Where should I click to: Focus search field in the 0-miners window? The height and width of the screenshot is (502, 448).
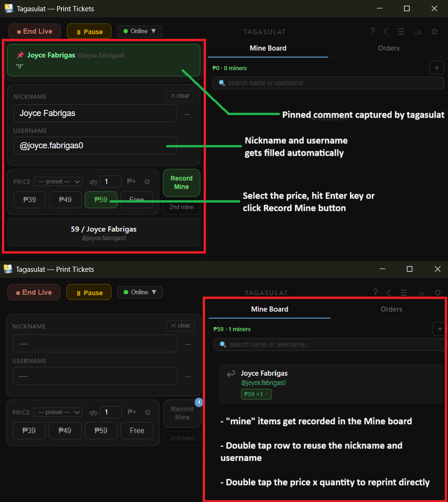coord(328,83)
